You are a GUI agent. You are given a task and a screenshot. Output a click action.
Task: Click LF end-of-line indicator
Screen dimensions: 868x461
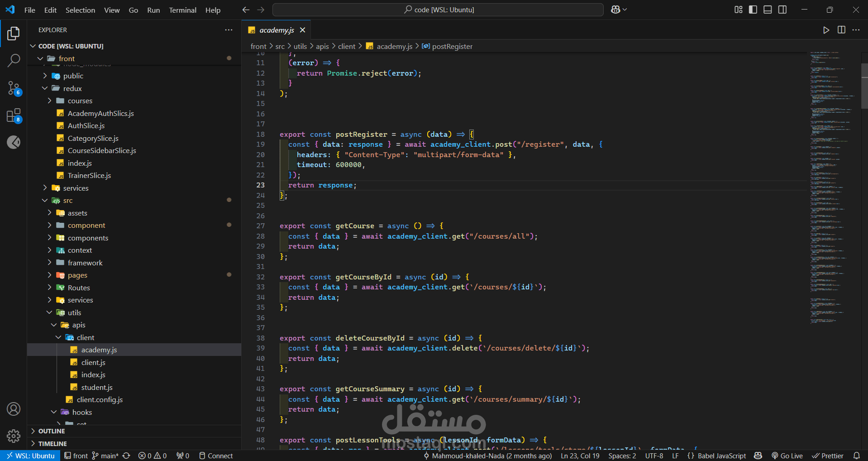(x=675, y=456)
